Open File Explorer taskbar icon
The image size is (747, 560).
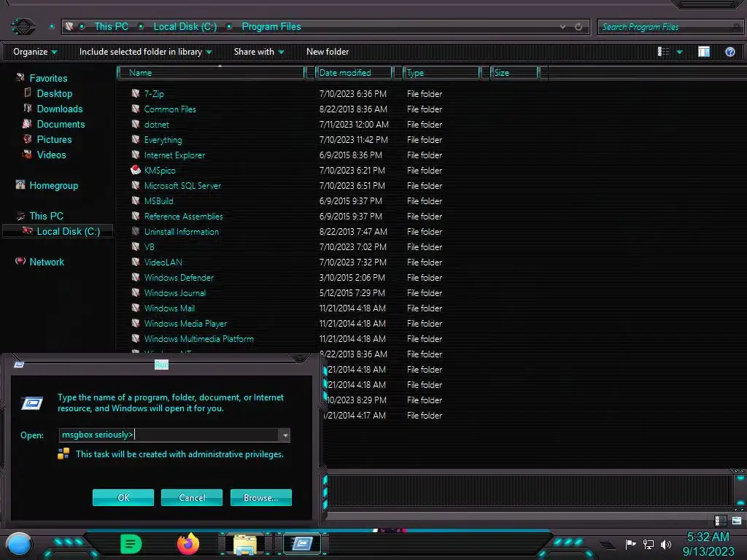[x=245, y=544]
